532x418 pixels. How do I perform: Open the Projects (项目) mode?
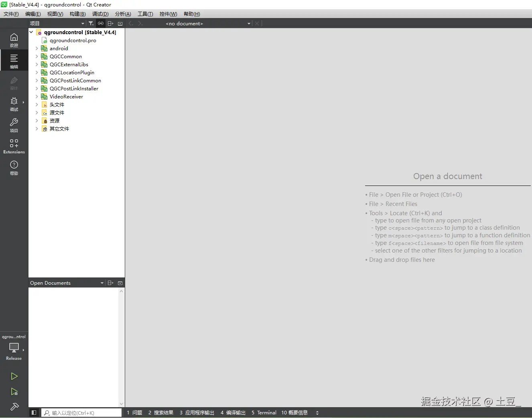click(x=14, y=124)
